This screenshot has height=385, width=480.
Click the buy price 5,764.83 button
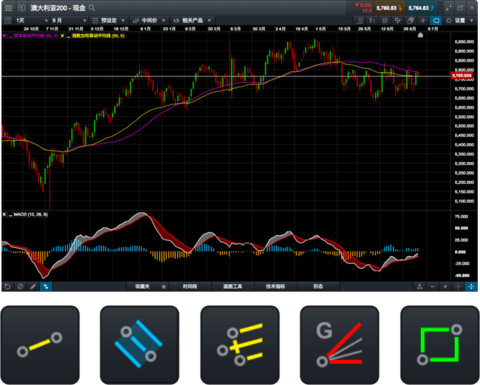coord(421,8)
